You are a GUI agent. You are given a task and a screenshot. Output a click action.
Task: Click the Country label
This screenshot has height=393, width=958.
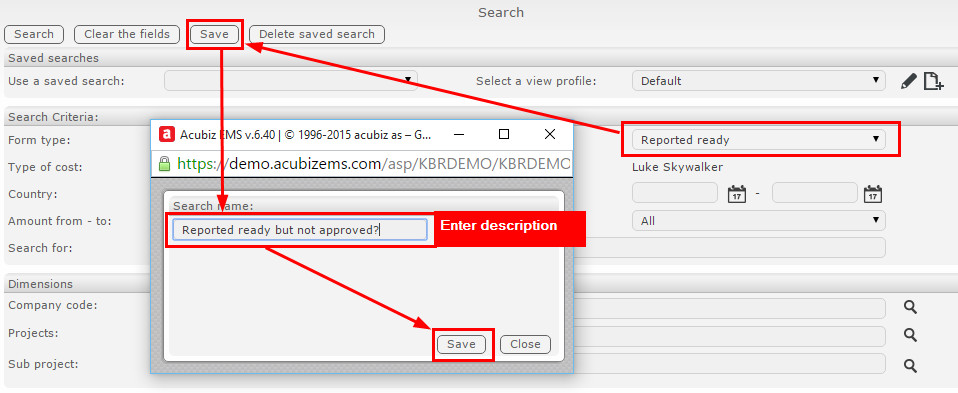coord(33,194)
